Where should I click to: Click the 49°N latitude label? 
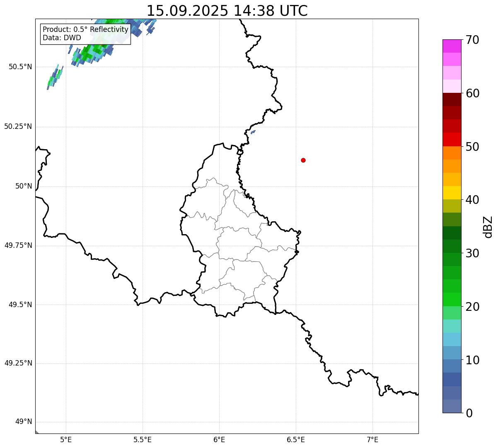24,422
